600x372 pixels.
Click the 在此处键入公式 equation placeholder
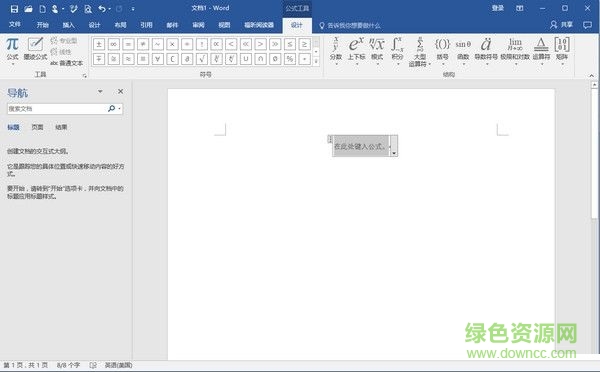(x=360, y=146)
